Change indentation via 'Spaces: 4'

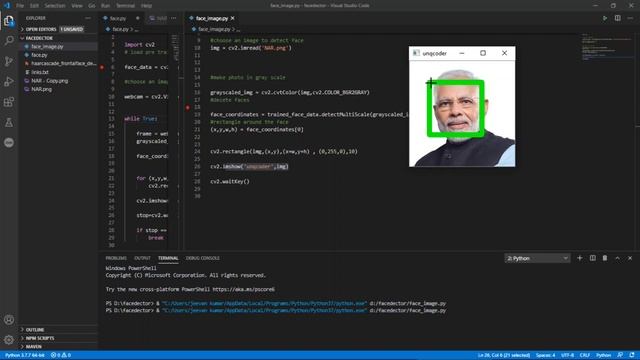(x=545, y=355)
